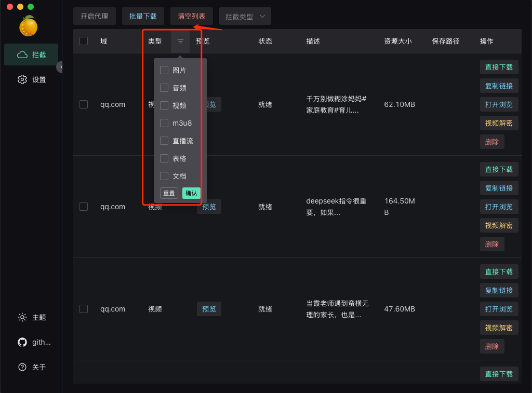Click the 千万别做糊涂妈妈 description text
The width and height of the screenshot is (532, 393).
[x=336, y=104]
